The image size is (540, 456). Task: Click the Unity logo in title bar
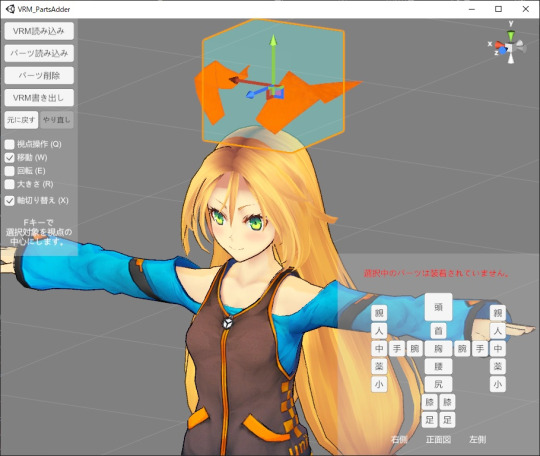click(10, 9)
